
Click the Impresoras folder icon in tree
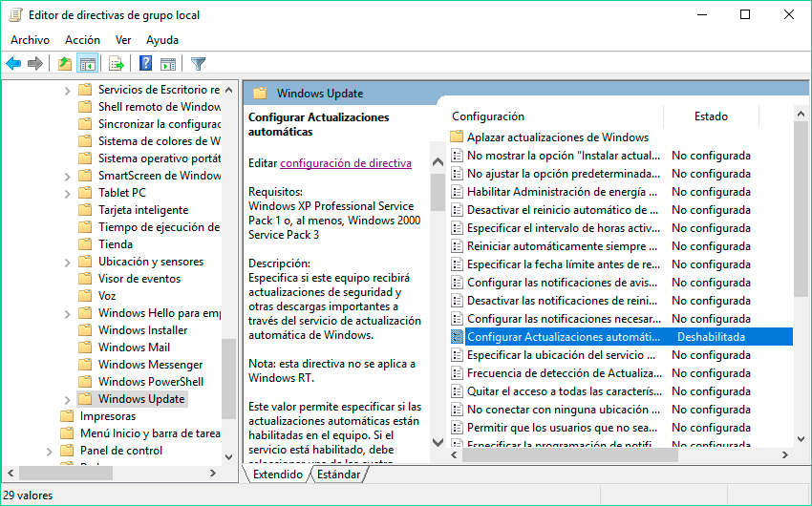(67, 416)
